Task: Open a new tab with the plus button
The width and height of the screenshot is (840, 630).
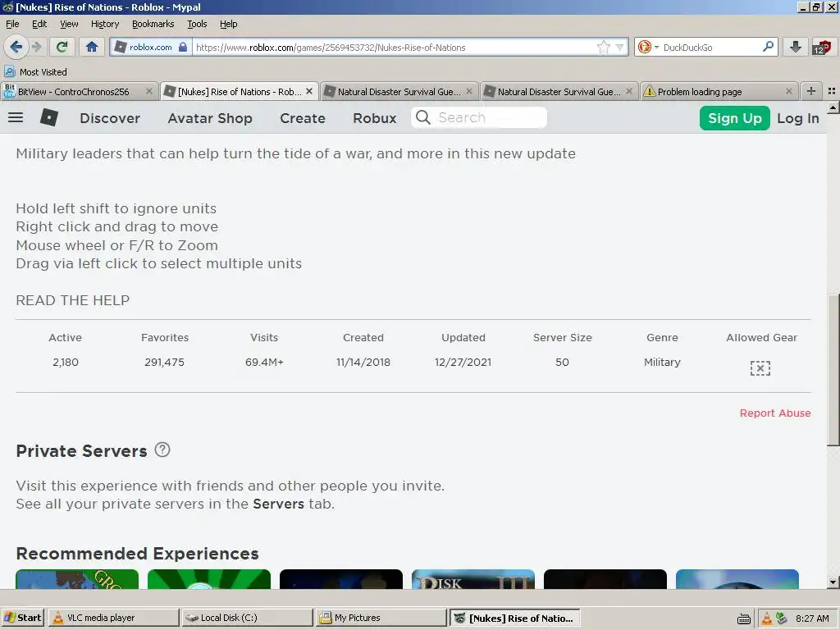Action: pos(811,91)
